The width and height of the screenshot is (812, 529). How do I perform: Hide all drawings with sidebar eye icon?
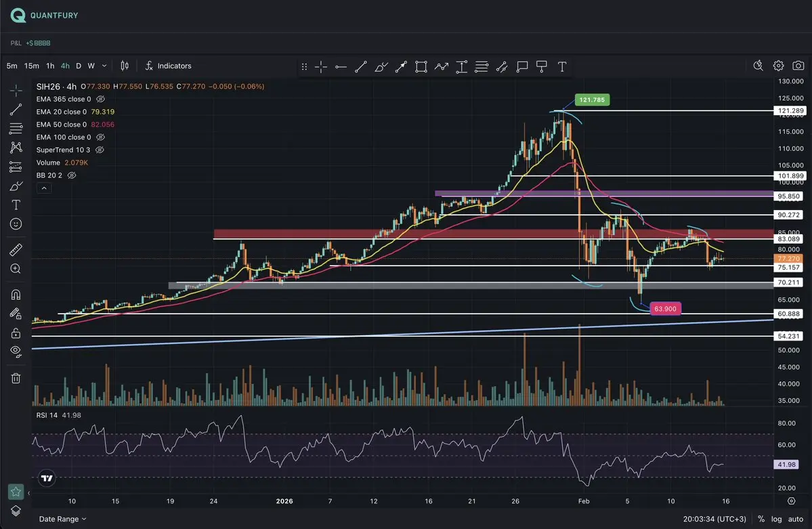(16, 352)
